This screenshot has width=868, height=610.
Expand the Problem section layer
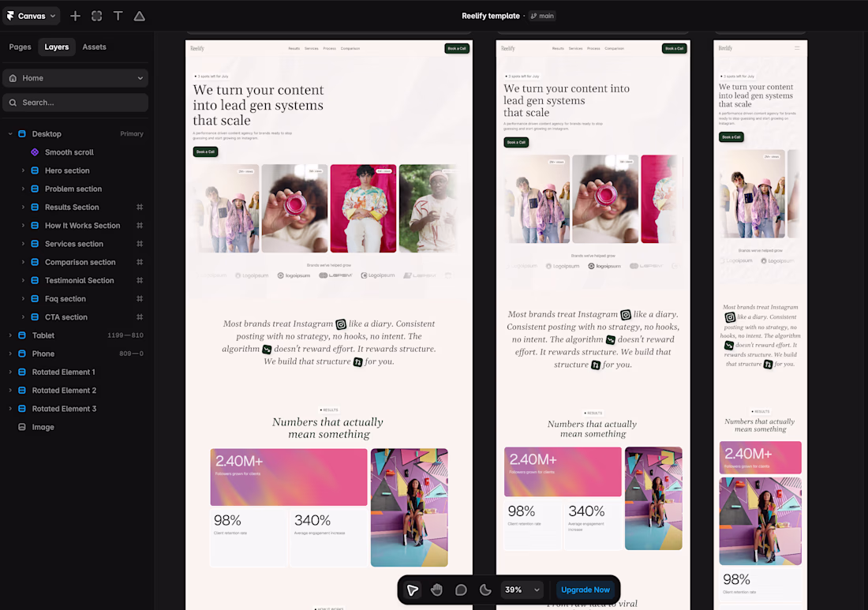click(23, 189)
